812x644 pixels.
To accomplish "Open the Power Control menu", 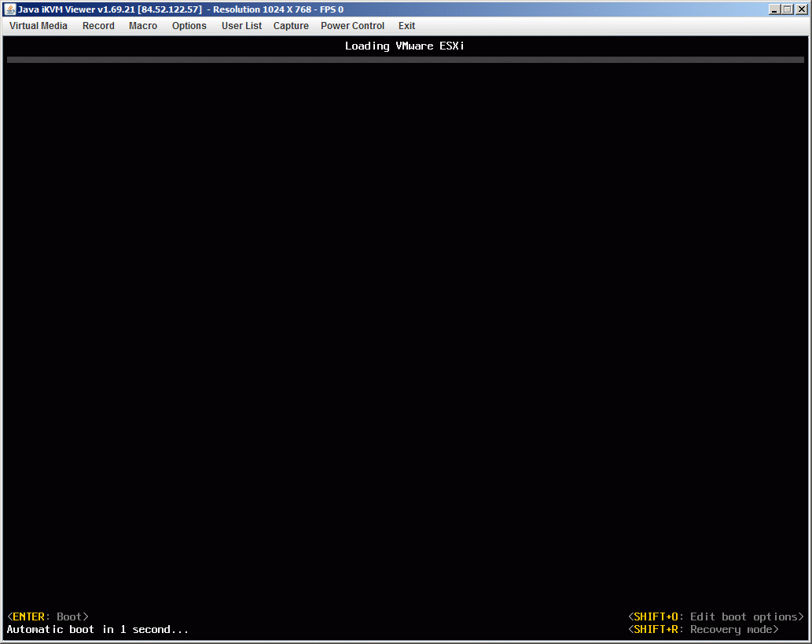I will click(352, 26).
